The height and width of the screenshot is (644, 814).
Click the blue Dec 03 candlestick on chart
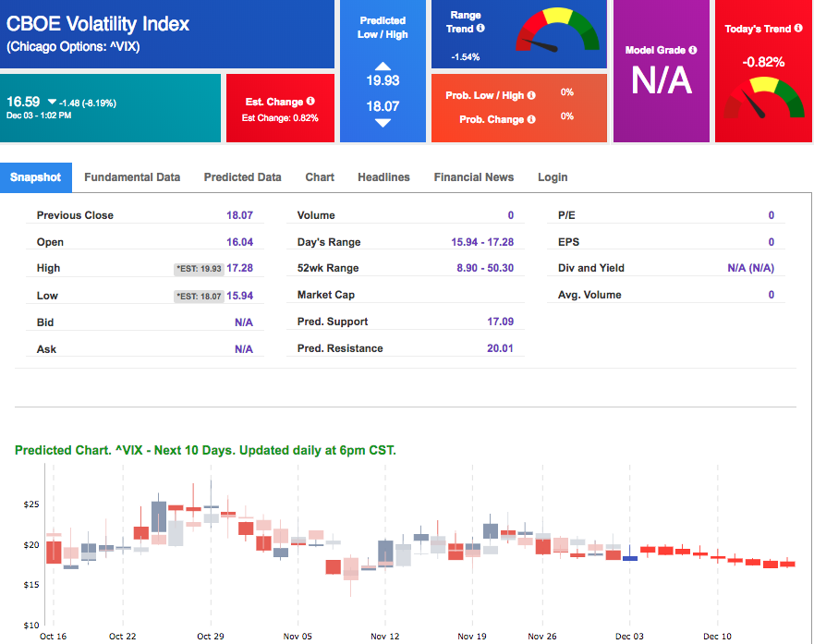pos(630,558)
